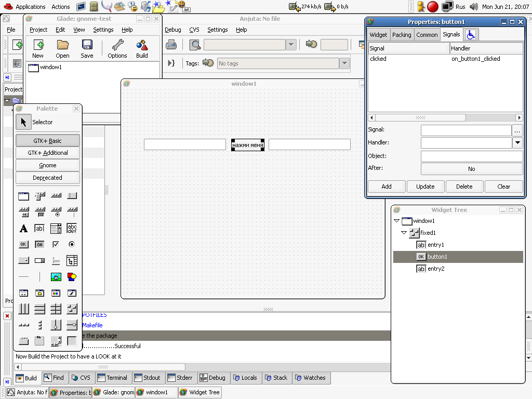Click the Delete signal button
Screen dimensions: 532x399
coord(464,187)
